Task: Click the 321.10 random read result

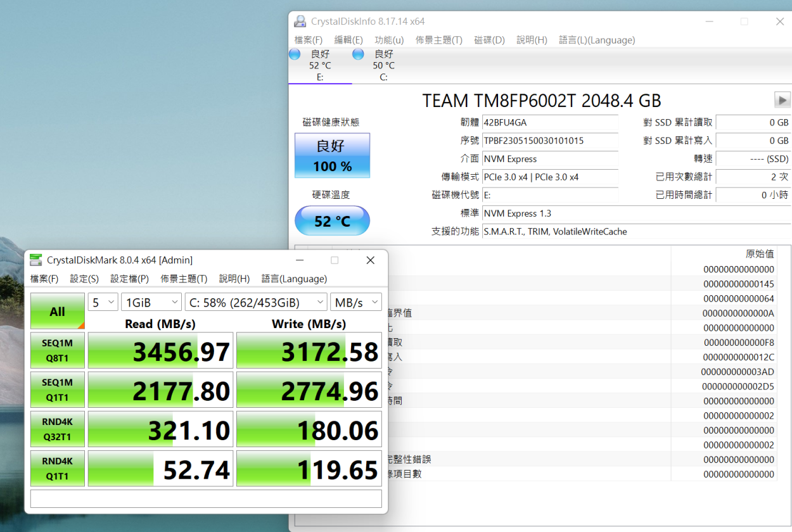Action: (160, 429)
